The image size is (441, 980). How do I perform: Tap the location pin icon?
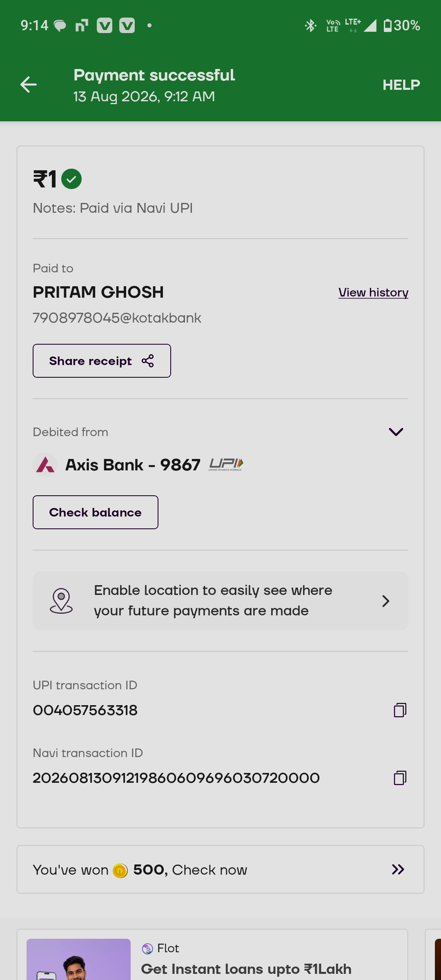pos(61,601)
